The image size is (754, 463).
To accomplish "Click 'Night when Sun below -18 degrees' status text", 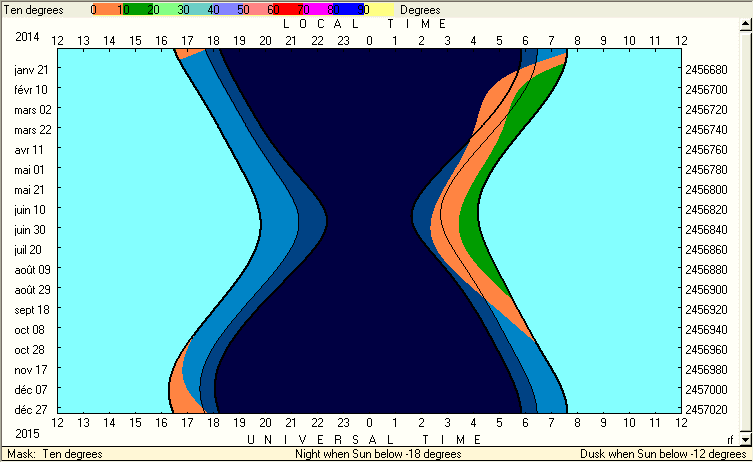I will [x=378, y=454].
